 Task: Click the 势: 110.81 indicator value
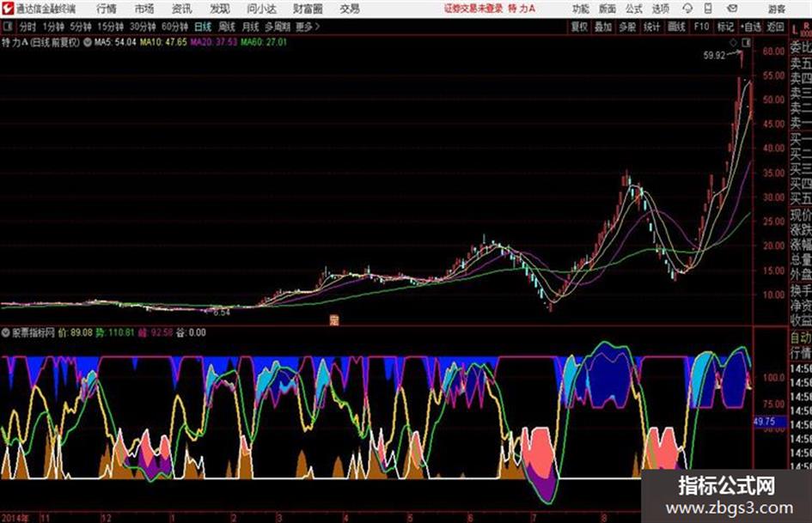pyautogui.click(x=114, y=332)
